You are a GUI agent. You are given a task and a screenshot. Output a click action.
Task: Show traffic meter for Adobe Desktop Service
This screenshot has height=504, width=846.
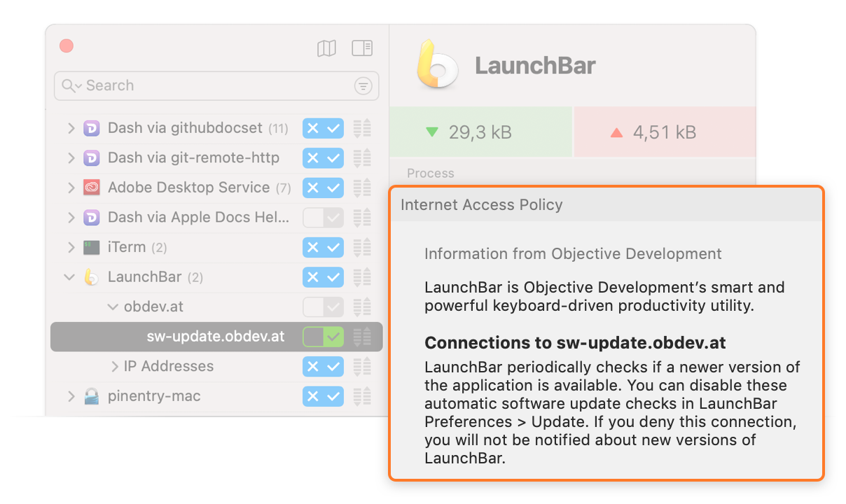pos(362,188)
